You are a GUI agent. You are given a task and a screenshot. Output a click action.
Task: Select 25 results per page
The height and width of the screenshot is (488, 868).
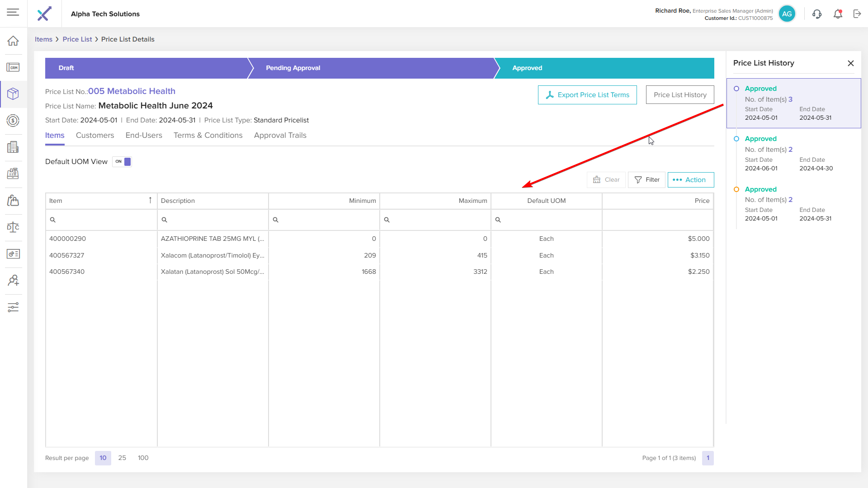pyautogui.click(x=122, y=458)
